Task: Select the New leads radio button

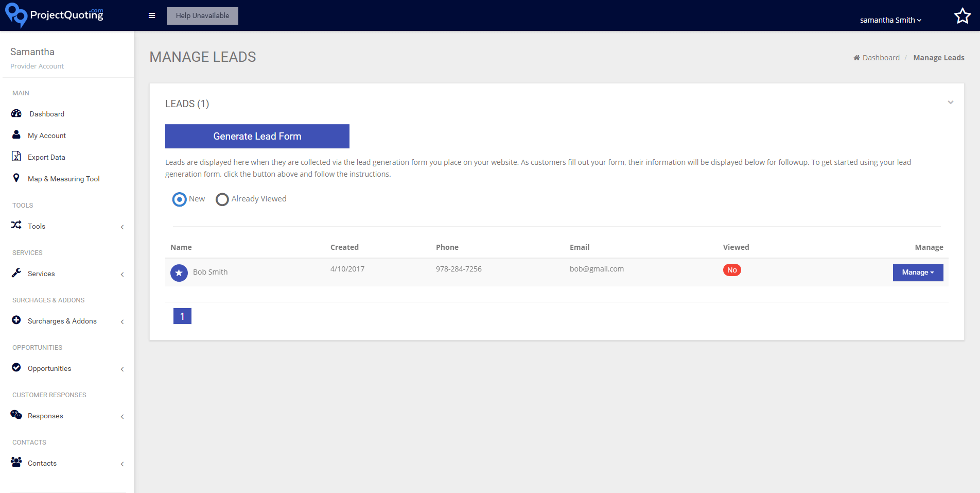Action: pos(179,199)
